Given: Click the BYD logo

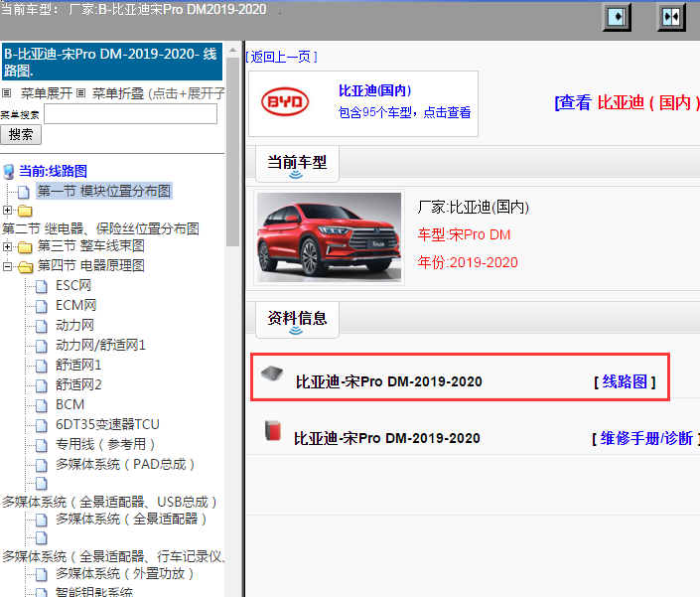Looking at the screenshot, I should pyautogui.click(x=285, y=101).
